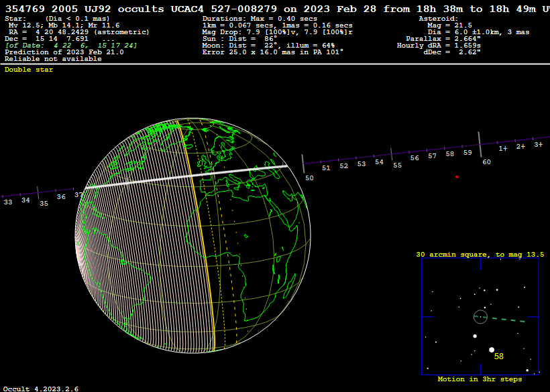This screenshot has height=392, width=550.
Task: Click 'Durations: Max = 0.40 secs' text
Action: point(260,19)
